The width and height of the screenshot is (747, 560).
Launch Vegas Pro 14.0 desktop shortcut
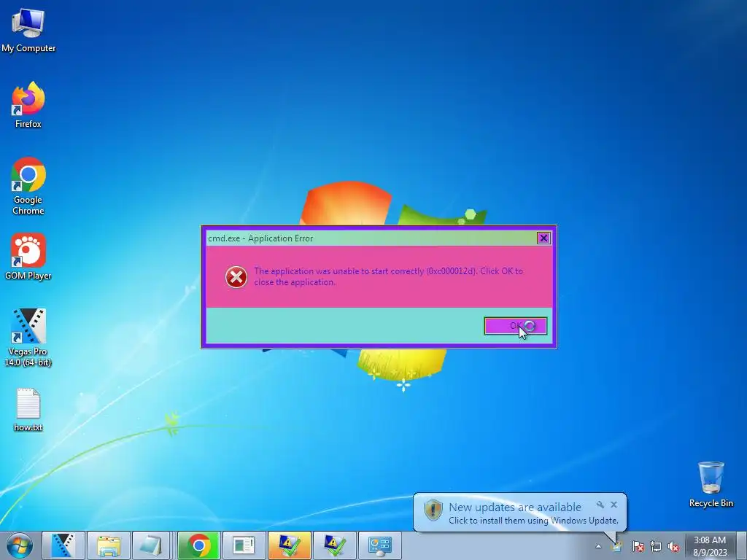click(x=28, y=337)
